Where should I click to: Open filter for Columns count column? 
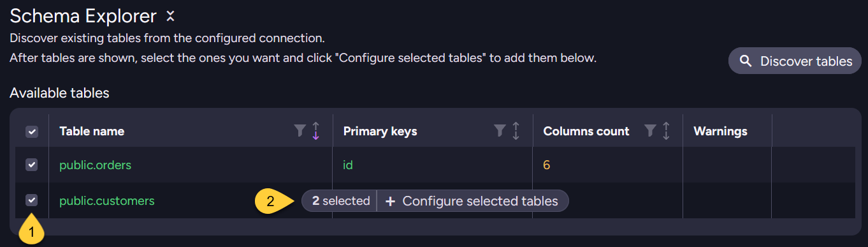650,131
